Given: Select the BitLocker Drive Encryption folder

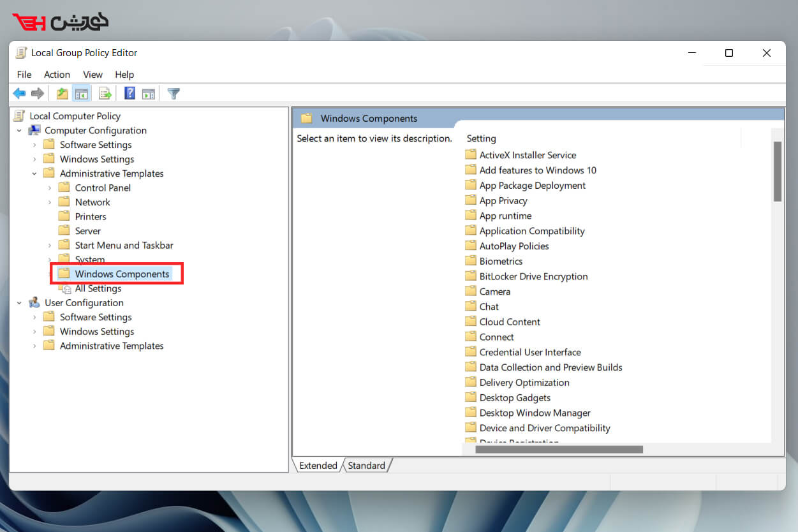Looking at the screenshot, I should click(533, 276).
